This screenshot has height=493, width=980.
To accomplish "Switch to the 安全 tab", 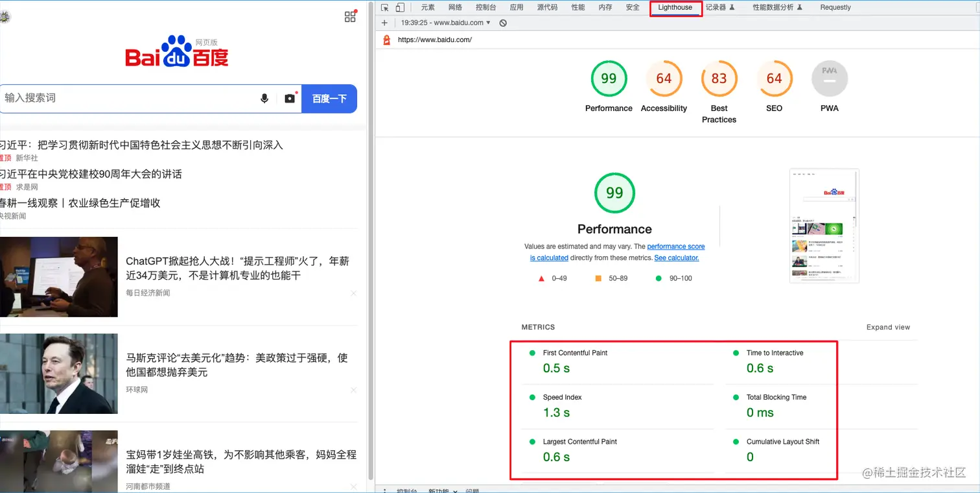I will [x=633, y=8].
